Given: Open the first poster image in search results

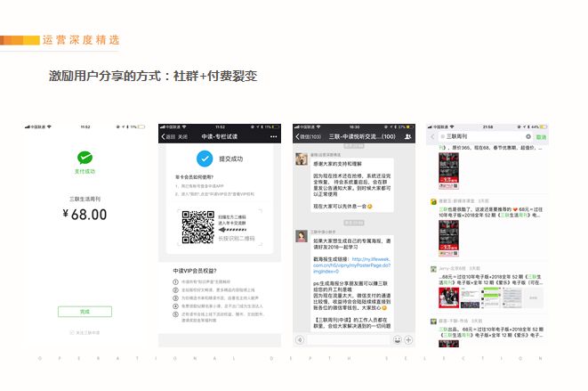Looking at the screenshot, I should tap(448, 171).
